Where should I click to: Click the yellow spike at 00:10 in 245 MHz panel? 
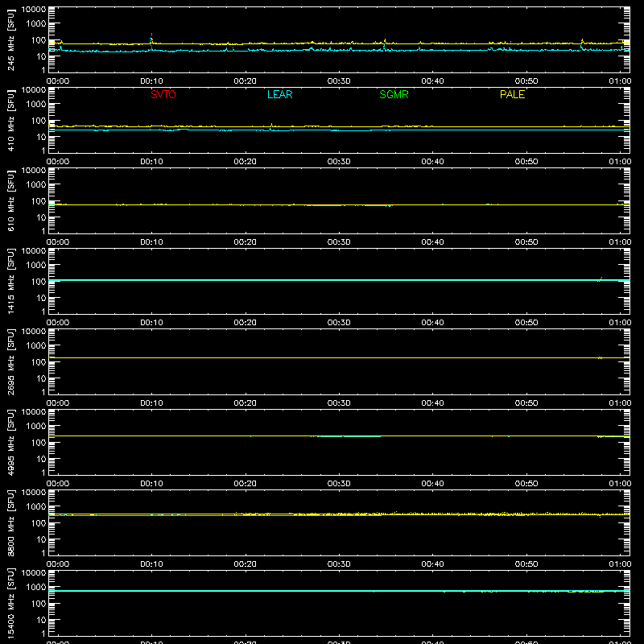(151, 39)
